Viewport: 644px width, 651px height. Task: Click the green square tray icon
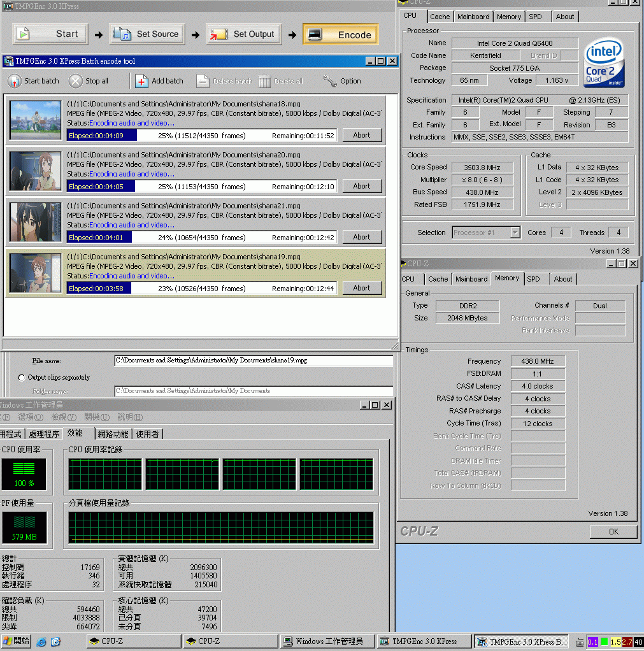coord(604,642)
